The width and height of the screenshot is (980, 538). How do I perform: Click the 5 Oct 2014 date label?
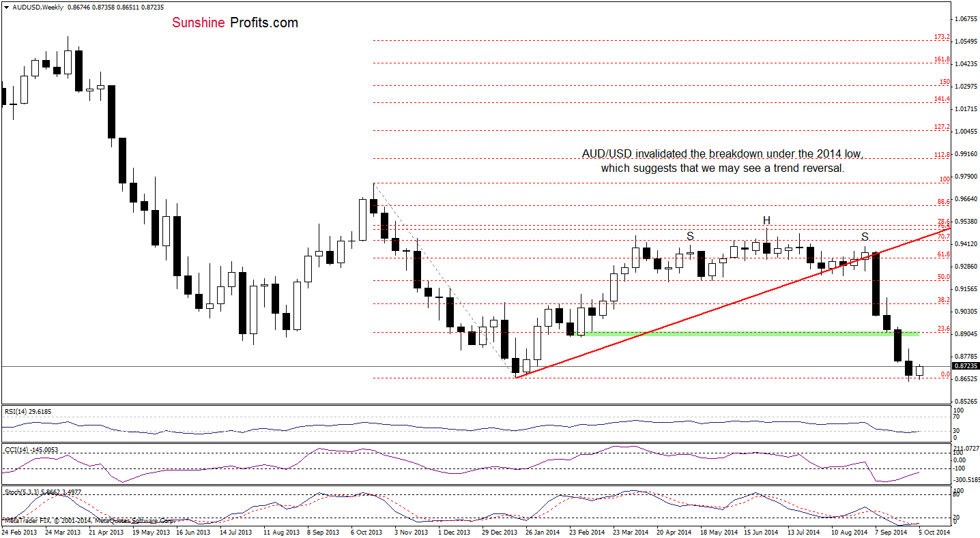(x=934, y=531)
